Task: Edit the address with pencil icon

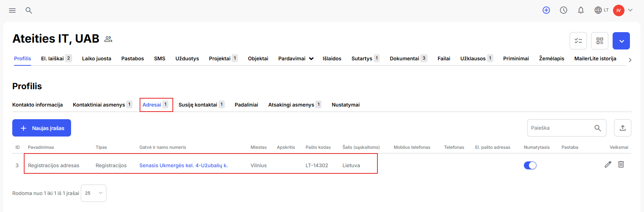Action: [608, 164]
